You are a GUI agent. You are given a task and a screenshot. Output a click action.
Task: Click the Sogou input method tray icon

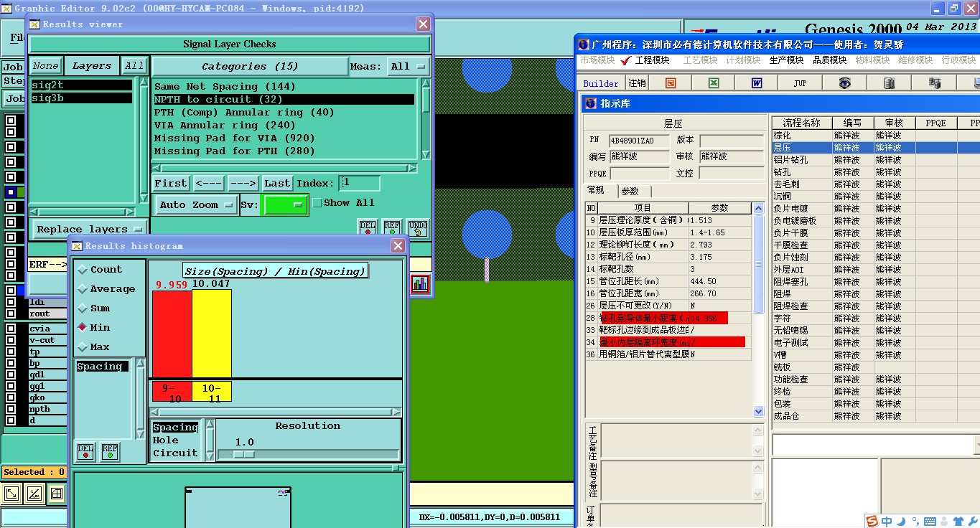(x=872, y=521)
